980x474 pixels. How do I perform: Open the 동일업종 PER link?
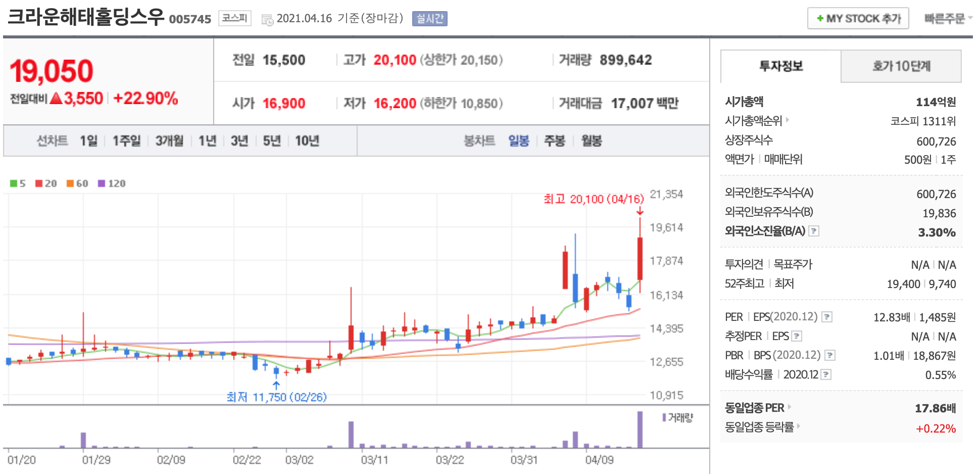point(758,408)
